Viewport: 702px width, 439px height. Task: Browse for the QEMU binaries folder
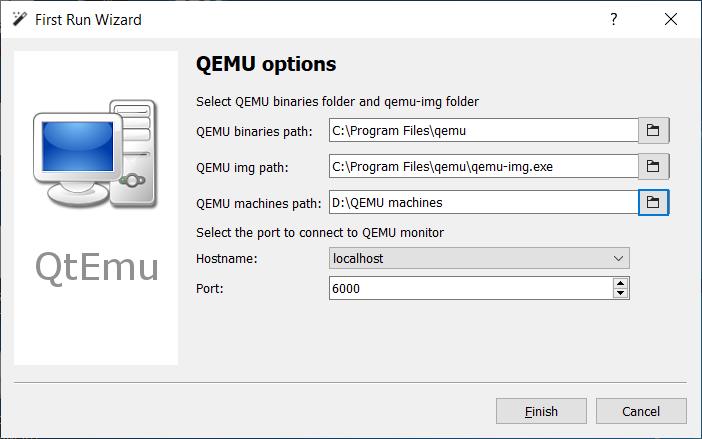[653, 130]
